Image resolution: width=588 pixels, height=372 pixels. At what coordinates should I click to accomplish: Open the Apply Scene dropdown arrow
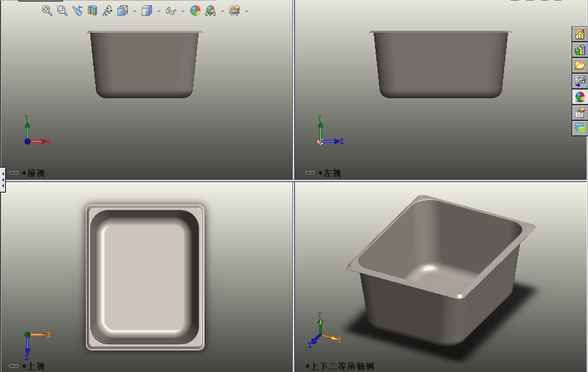click(222, 11)
